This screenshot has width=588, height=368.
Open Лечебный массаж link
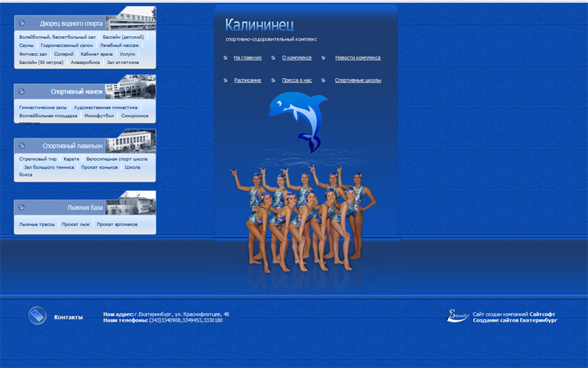(x=119, y=45)
